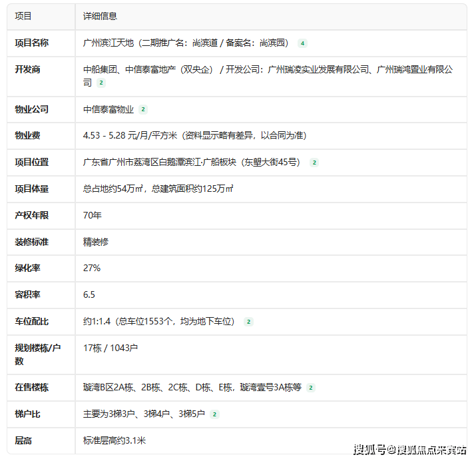Open citation badge 2 after 璇湾壹号3A栋等
The width and height of the screenshot is (476, 461).
311,388
